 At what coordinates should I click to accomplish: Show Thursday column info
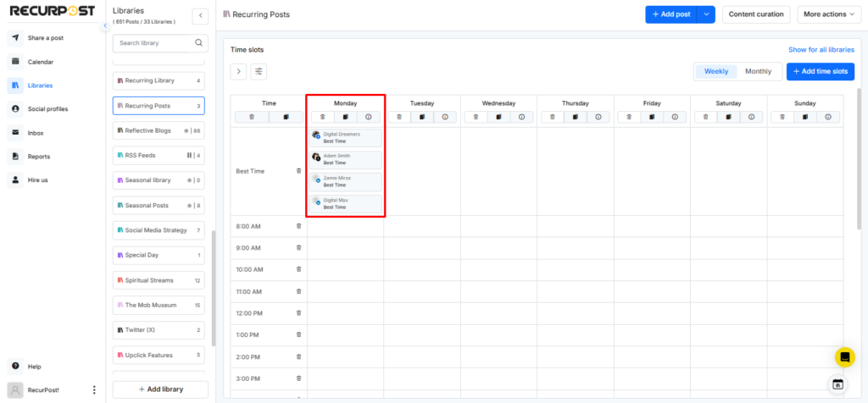[598, 117]
